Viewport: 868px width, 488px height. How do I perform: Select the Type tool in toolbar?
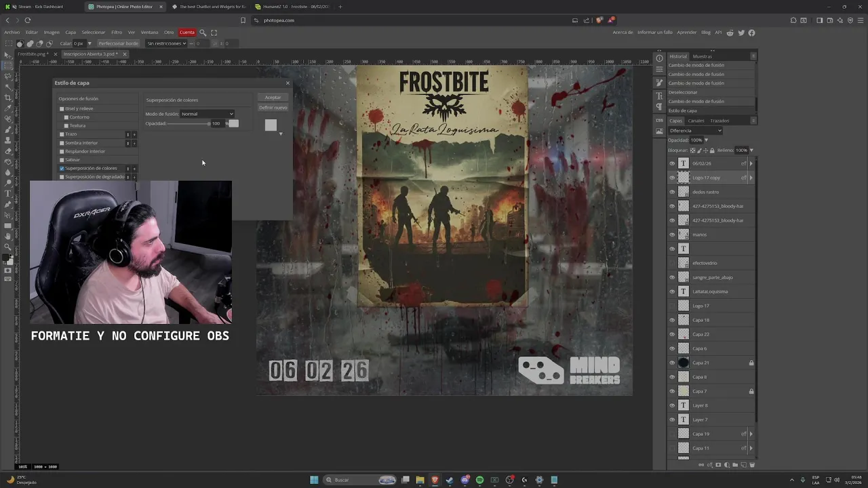pos(7,193)
